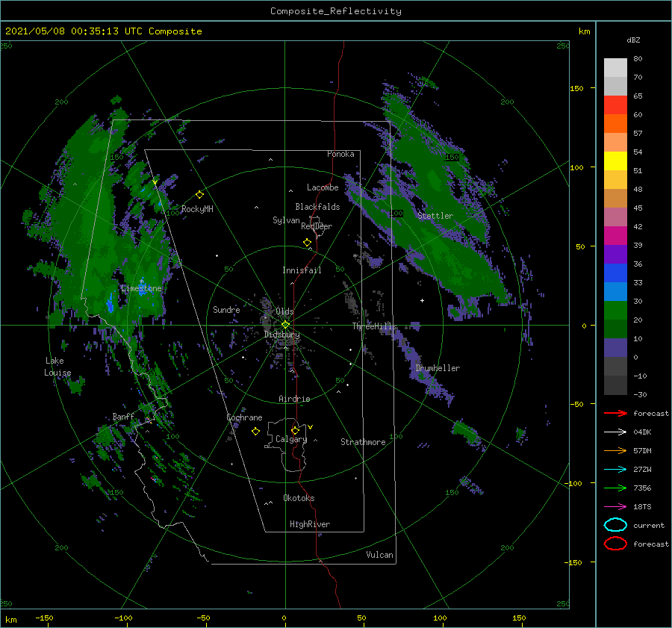Click the yellow diamond marker above Calgary label
672x628 pixels.
coord(295,430)
